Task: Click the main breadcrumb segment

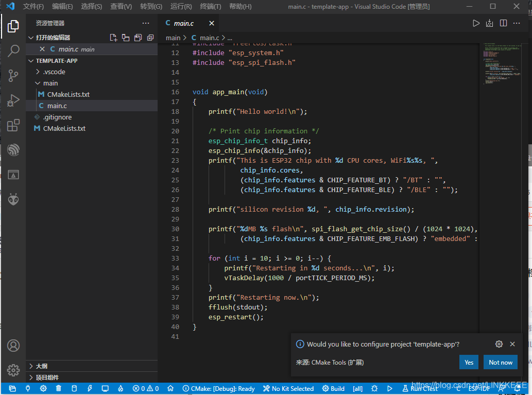Action: click(173, 38)
